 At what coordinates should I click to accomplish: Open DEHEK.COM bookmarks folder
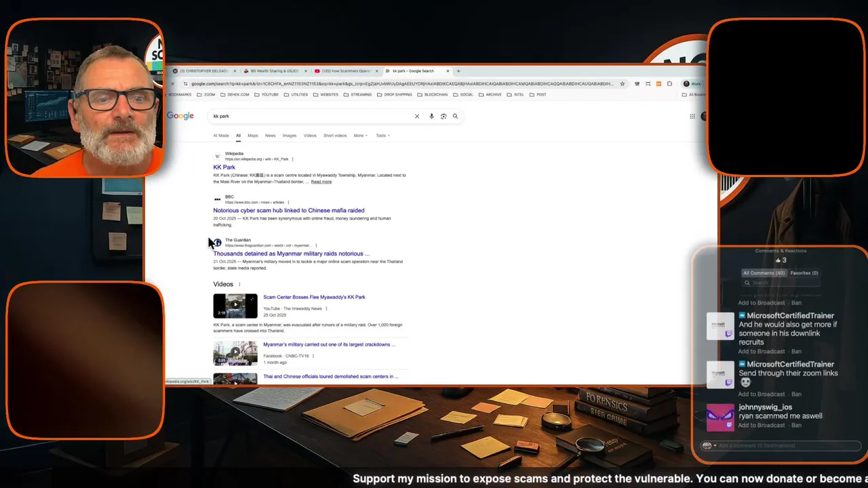235,95
